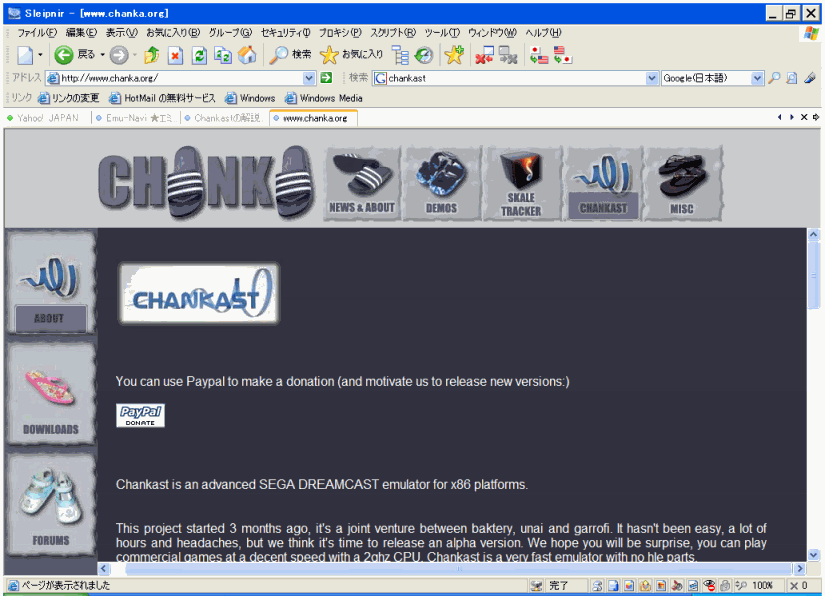Screen dimensions: 825x596
Task: Toggle ActiveX cube icon in status bar
Action: pyautogui.click(x=629, y=585)
